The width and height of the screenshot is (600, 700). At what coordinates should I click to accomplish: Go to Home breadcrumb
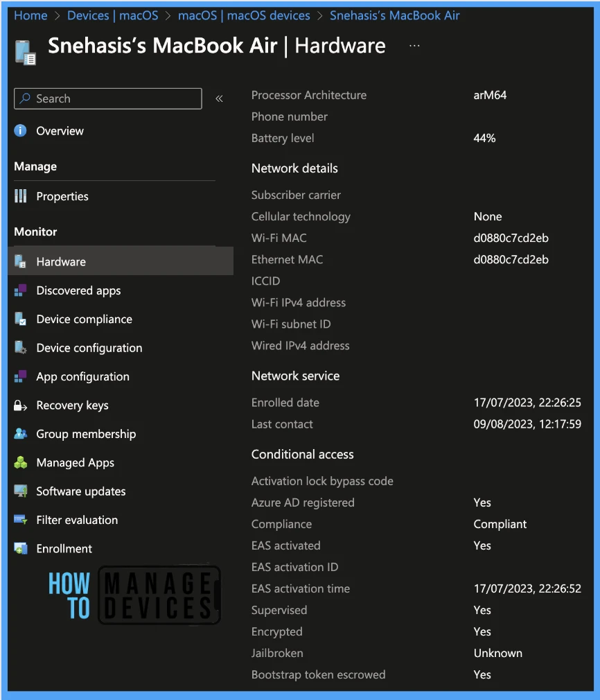coord(30,16)
